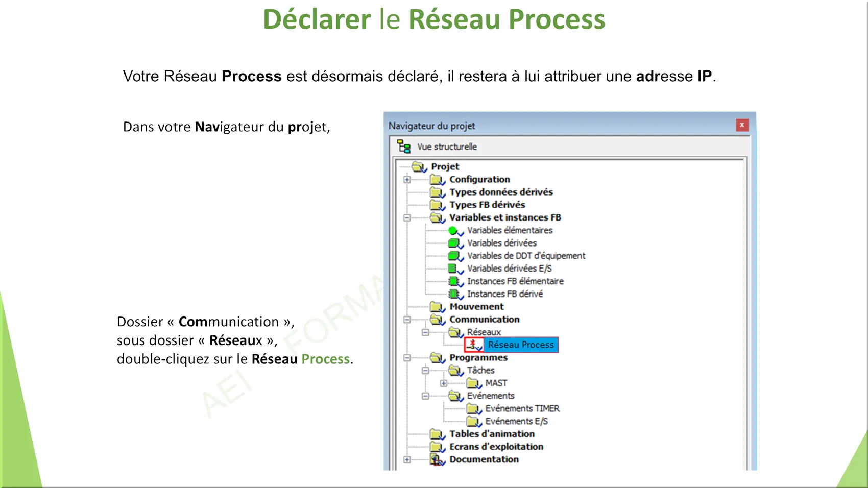Screen dimensions: 868x488
Task: Select the Programmes label
Action: coord(478,358)
